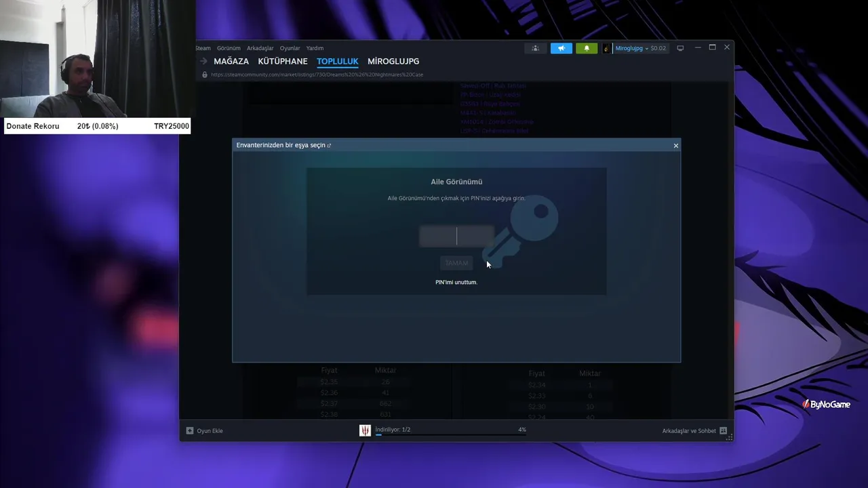Image resolution: width=868 pixels, height=488 pixels.
Task: Click the external link icon in dialog title
Action: coord(330,146)
